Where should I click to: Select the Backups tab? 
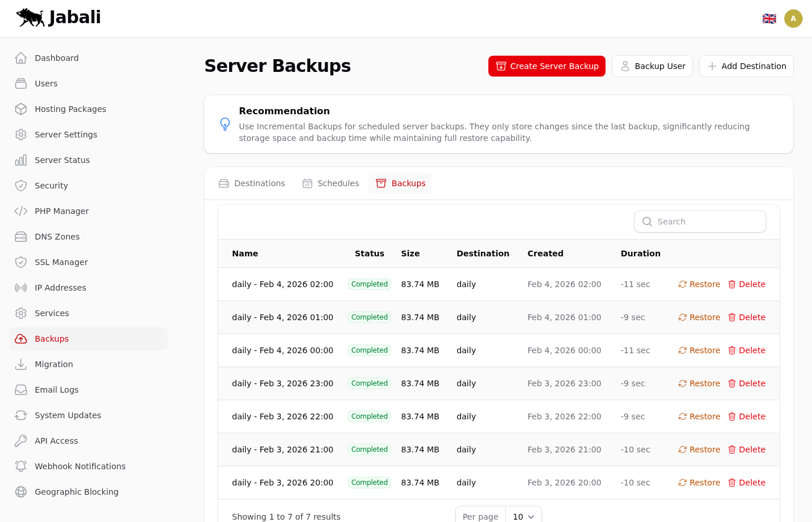tap(401, 183)
